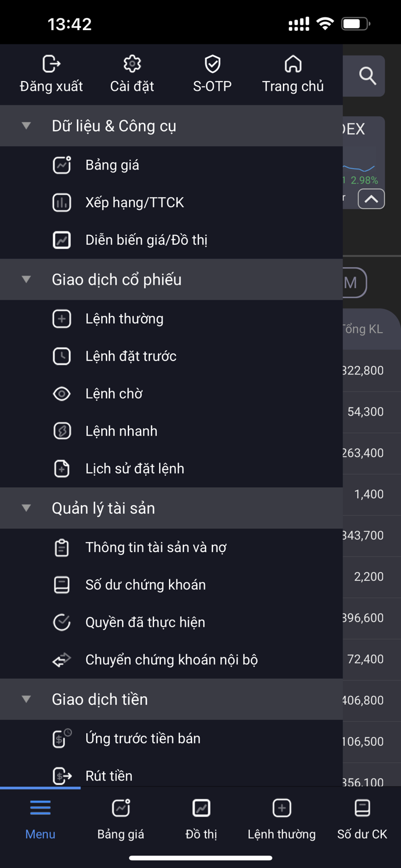Tap the 2.98% index change value
Viewport: 401px width, 868px height.
point(365,180)
